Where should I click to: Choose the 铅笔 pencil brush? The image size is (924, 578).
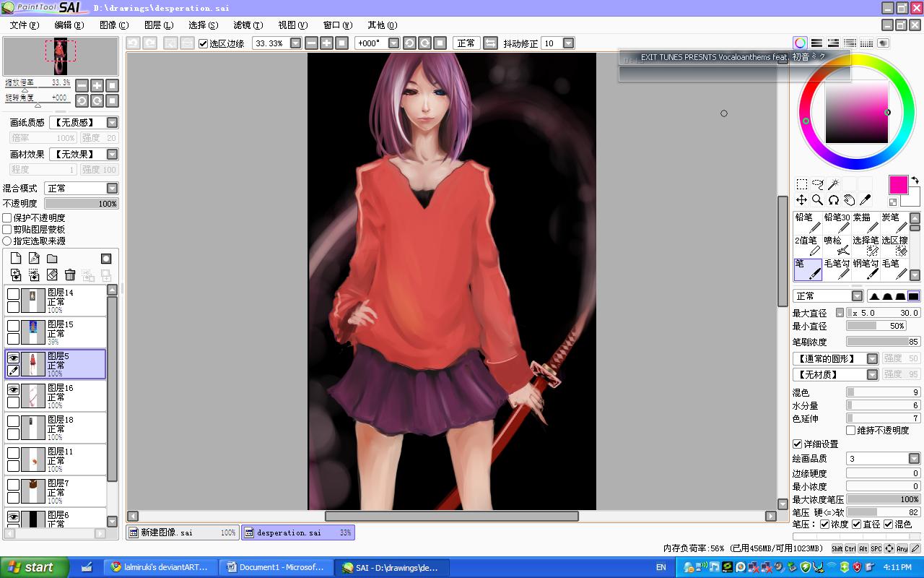(x=808, y=223)
